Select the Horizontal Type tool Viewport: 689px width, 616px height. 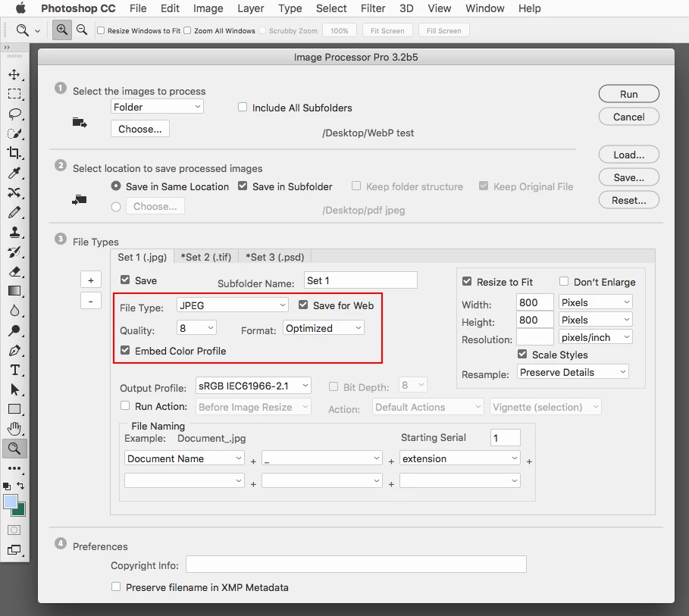[x=14, y=370]
